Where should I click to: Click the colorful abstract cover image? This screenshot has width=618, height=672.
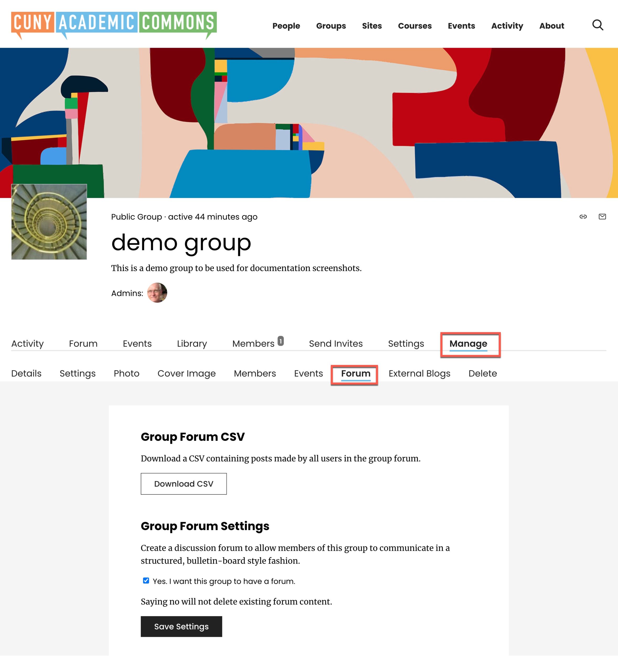click(309, 123)
